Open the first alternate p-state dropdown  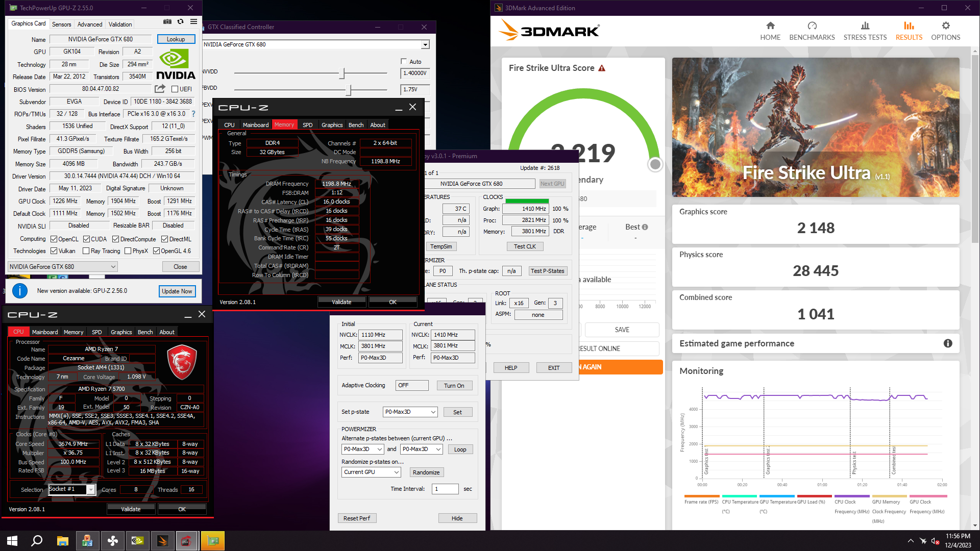[x=362, y=449]
